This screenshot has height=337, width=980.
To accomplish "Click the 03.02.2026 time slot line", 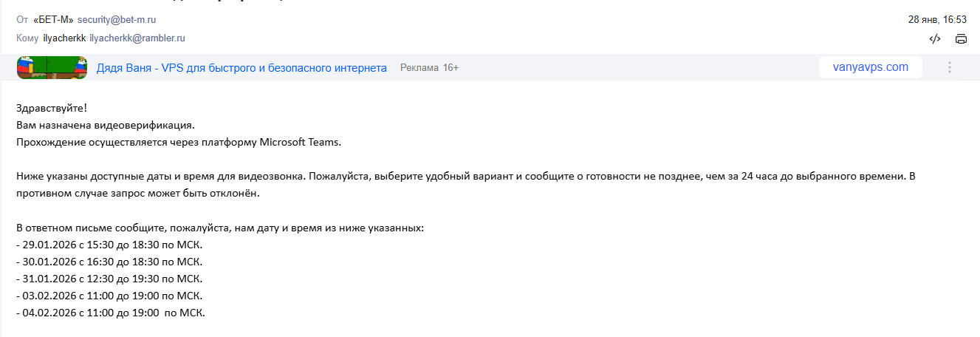I will (109, 296).
